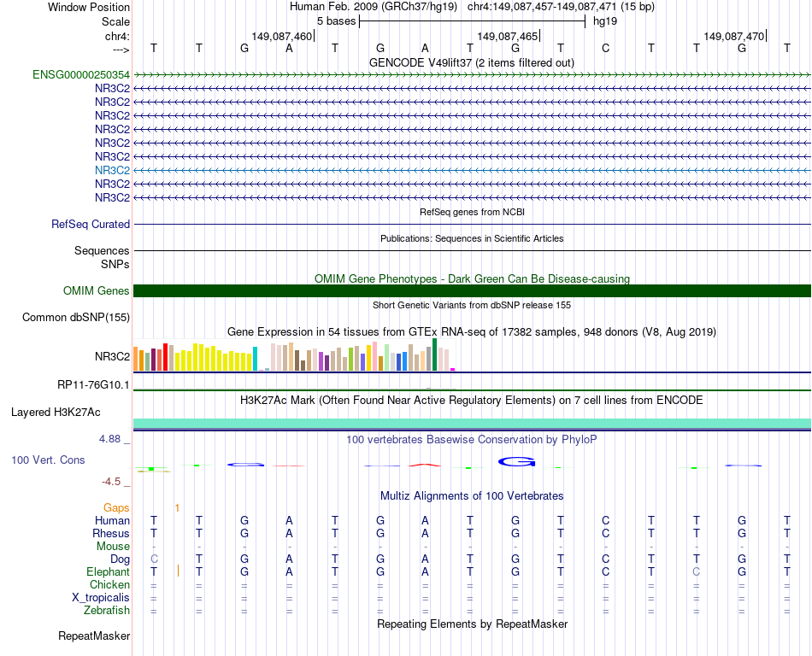Image resolution: width=812 pixels, height=656 pixels.
Task: Click the RepeatMasker track label
Action: click(x=94, y=635)
